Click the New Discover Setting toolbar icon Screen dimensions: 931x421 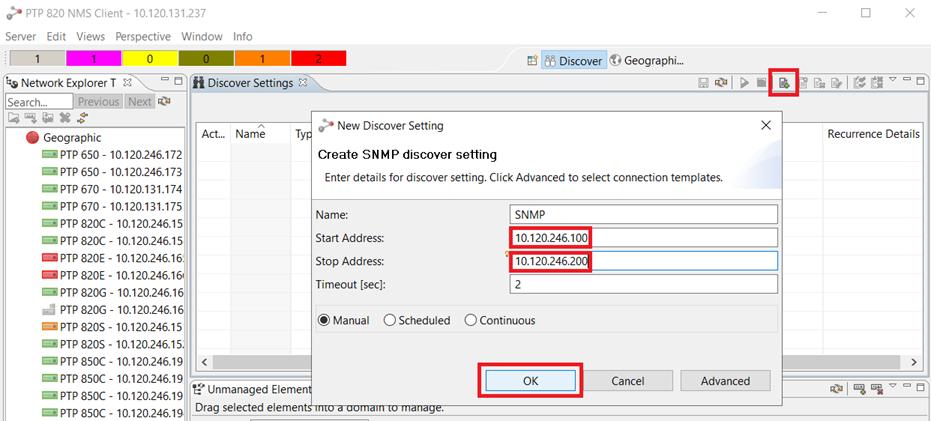coord(784,83)
